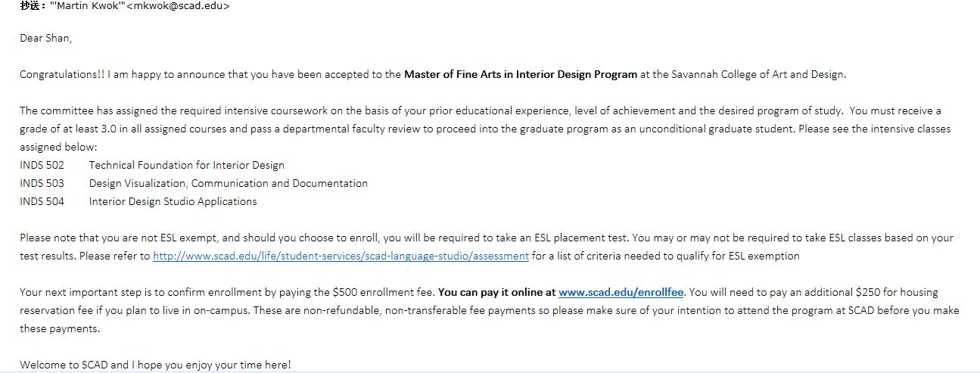Screen dimensions: 980x373
Task: Select the INDS 503 course code
Action: [x=42, y=183]
